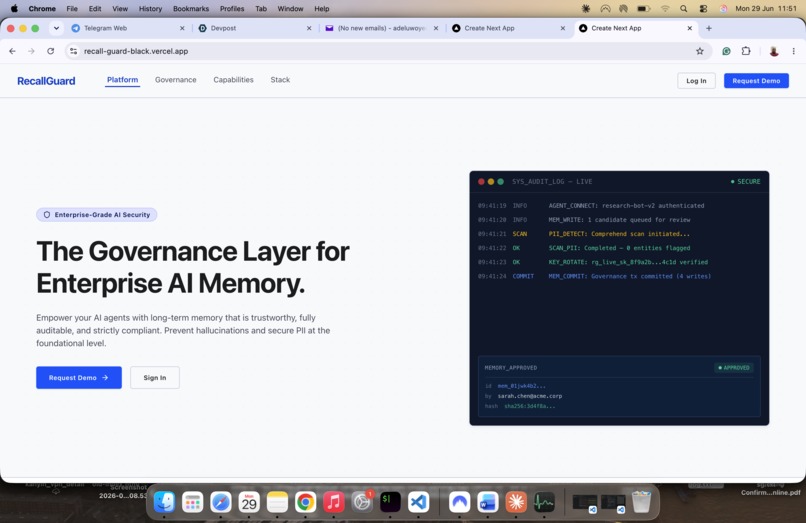This screenshot has width=806, height=523.
Task: Select Capabilities in the site navigation
Action: [x=233, y=80]
